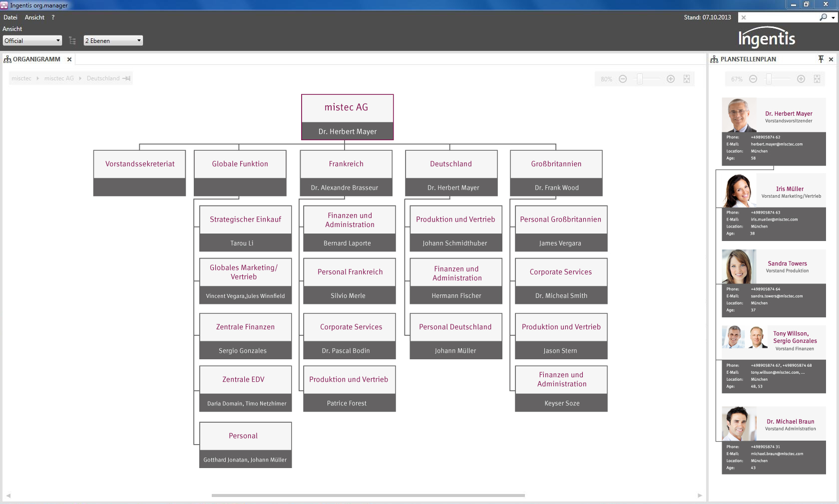Select the ORGANIGRAMM tab
The height and width of the screenshot is (504, 839).
tap(36, 59)
